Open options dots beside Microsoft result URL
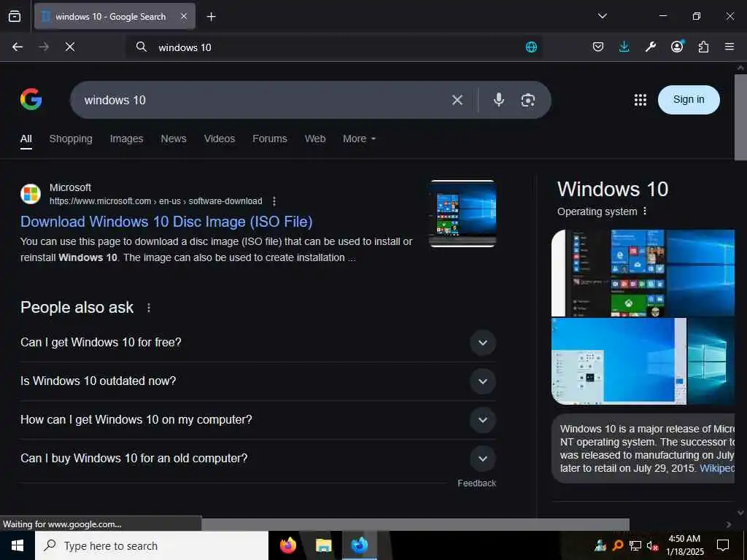Screen dimensions: 747x560 tap(274, 201)
